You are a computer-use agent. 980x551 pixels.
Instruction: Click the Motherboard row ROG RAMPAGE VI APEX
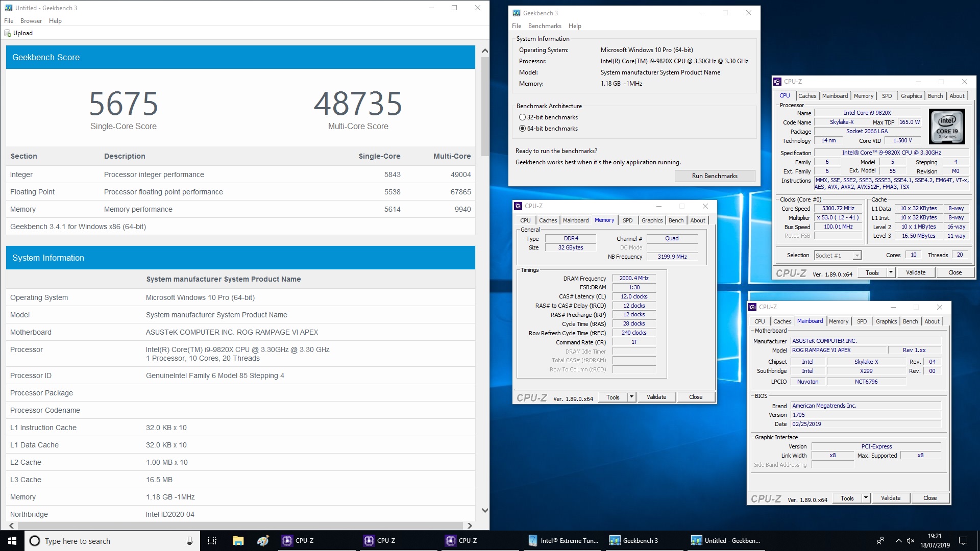[240, 332]
